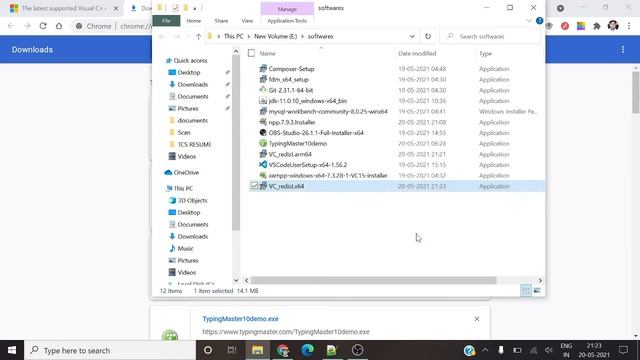This screenshot has height=360, width=640.
Task: Uncheck the VC_redist.x64 row checkbox
Action: coord(254,186)
